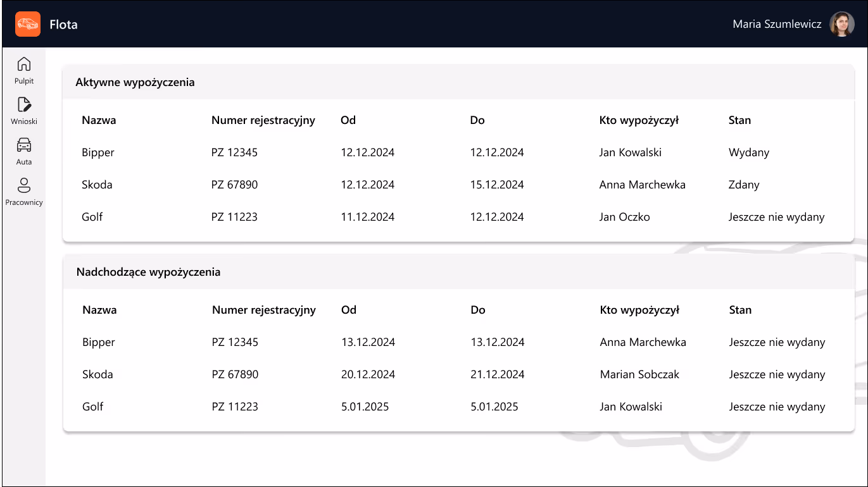
Task: Select Golf in the upcoming Jan Kowalski row
Action: click(x=92, y=407)
